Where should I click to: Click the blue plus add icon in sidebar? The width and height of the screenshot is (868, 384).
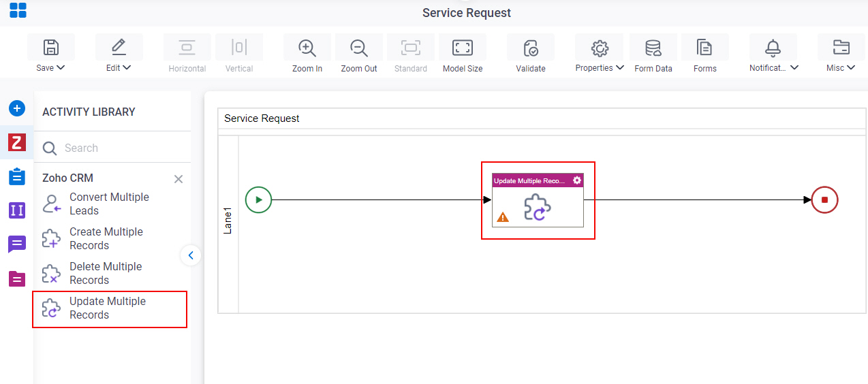coord(17,108)
